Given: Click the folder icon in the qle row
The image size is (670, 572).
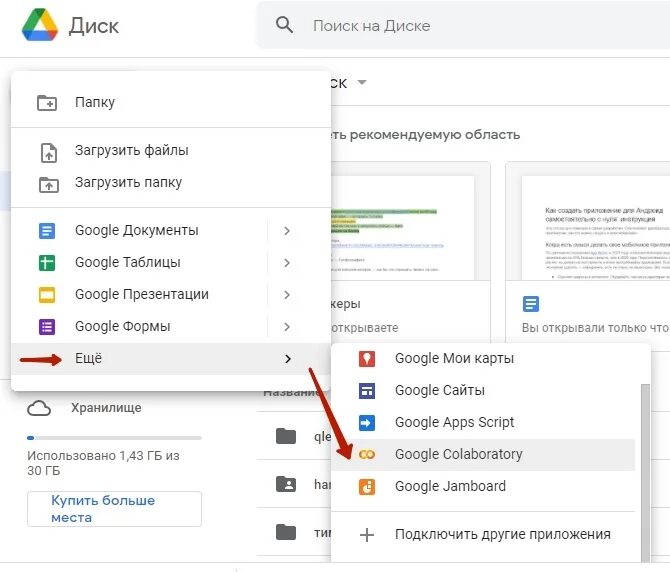Looking at the screenshot, I should (286, 436).
